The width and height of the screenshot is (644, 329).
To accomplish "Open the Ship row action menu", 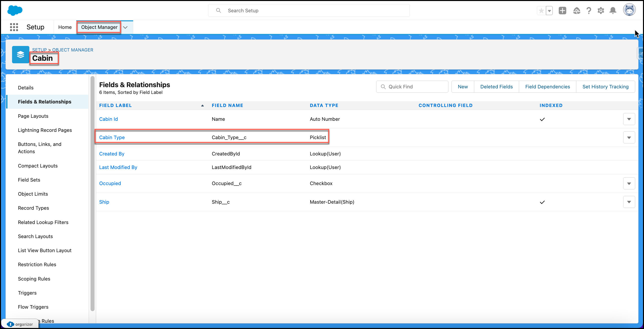I will pos(629,202).
